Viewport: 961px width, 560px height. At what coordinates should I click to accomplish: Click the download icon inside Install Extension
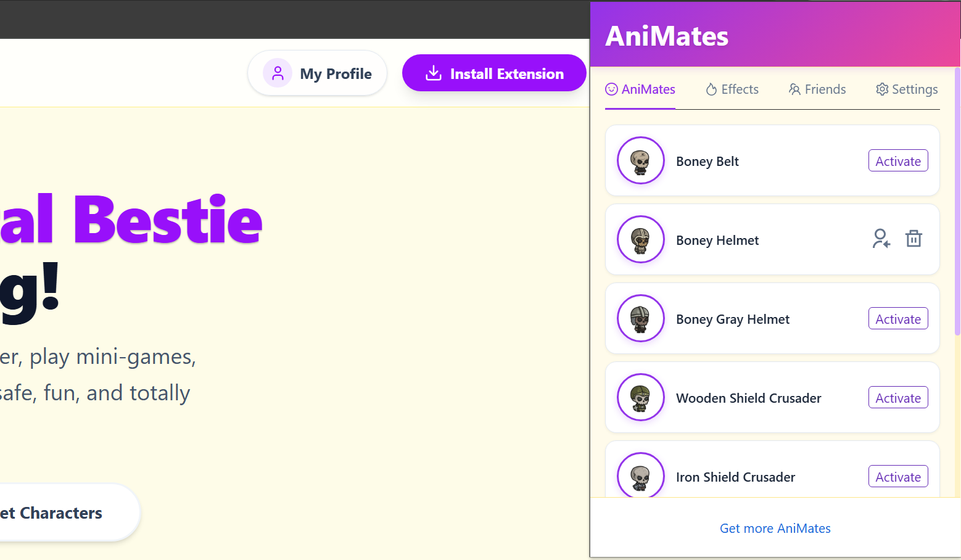coord(434,73)
